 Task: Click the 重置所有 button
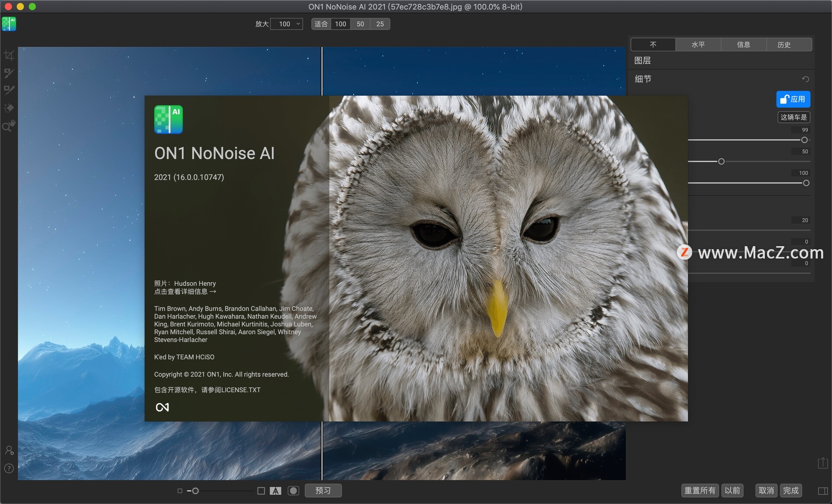click(x=700, y=491)
